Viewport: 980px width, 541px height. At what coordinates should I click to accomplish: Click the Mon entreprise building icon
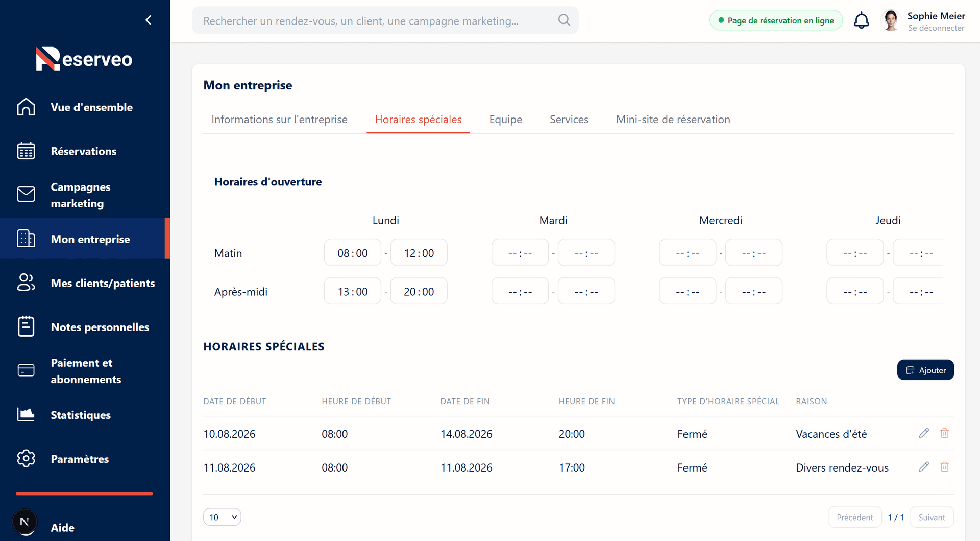click(x=26, y=239)
